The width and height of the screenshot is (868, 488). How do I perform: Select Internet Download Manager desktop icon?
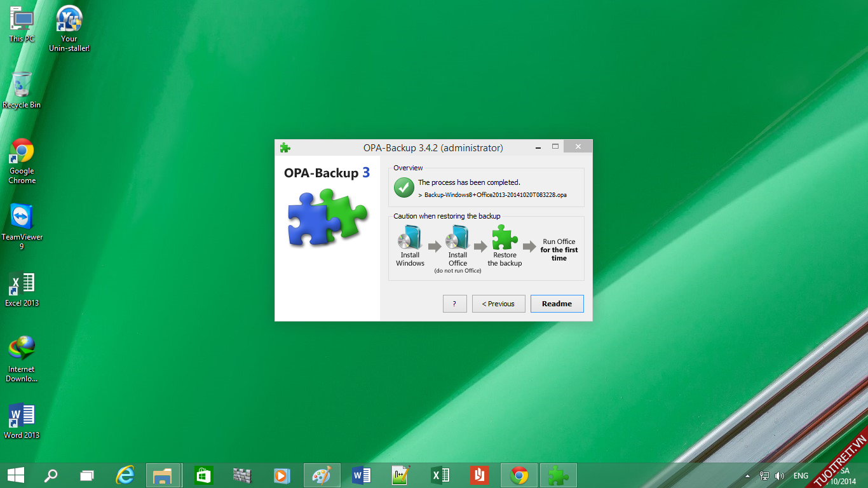pyautogui.click(x=22, y=349)
